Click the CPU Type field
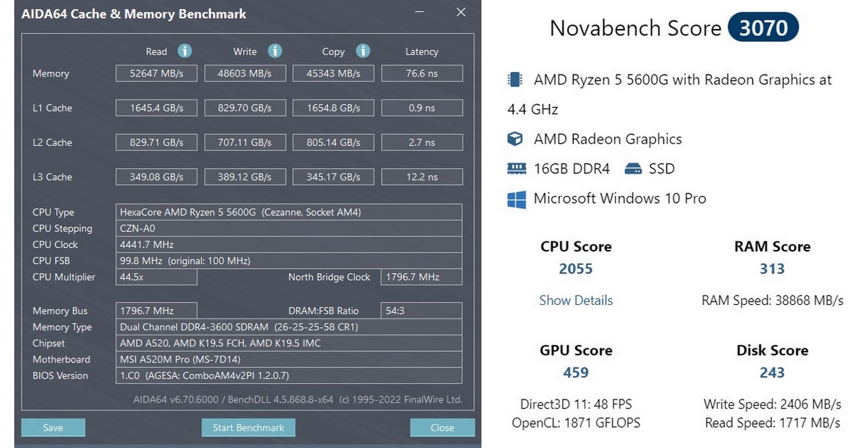868x448 pixels. [x=290, y=212]
